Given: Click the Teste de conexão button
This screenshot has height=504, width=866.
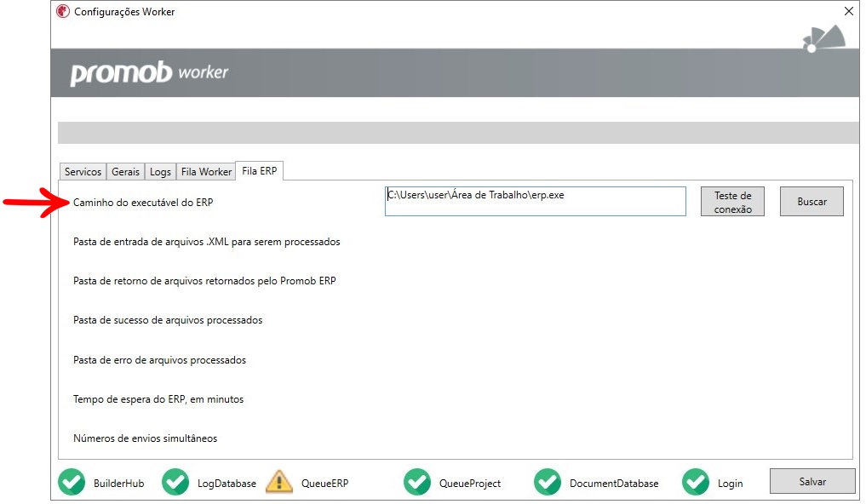Looking at the screenshot, I should click(x=732, y=202).
